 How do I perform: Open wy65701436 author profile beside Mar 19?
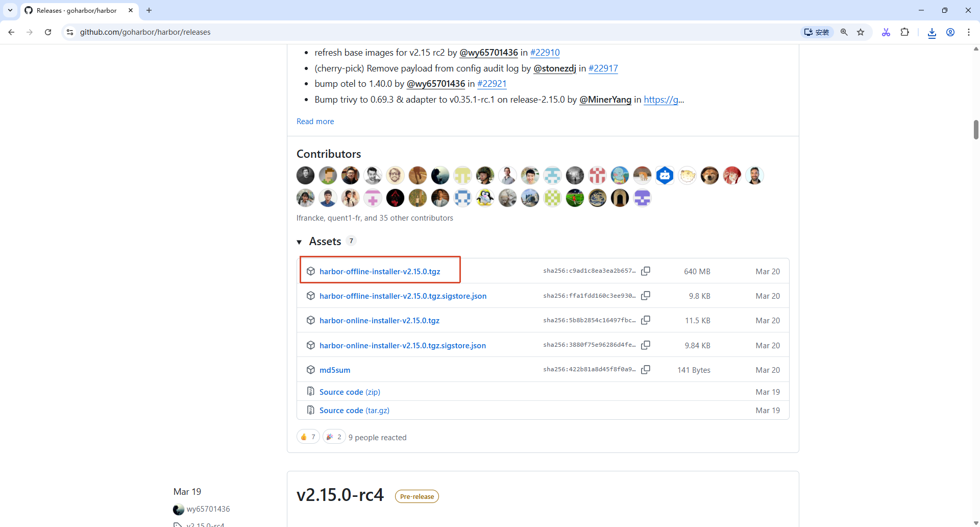tap(208, 509)
